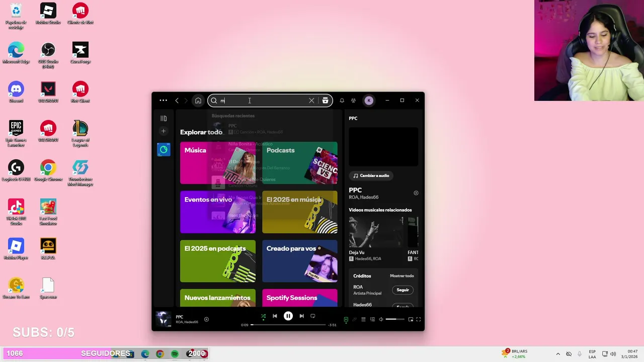Select Google Chrome desktop icon
Viewport: 644px width, 362px height.
pyautogui.click(x=48, y=170)
